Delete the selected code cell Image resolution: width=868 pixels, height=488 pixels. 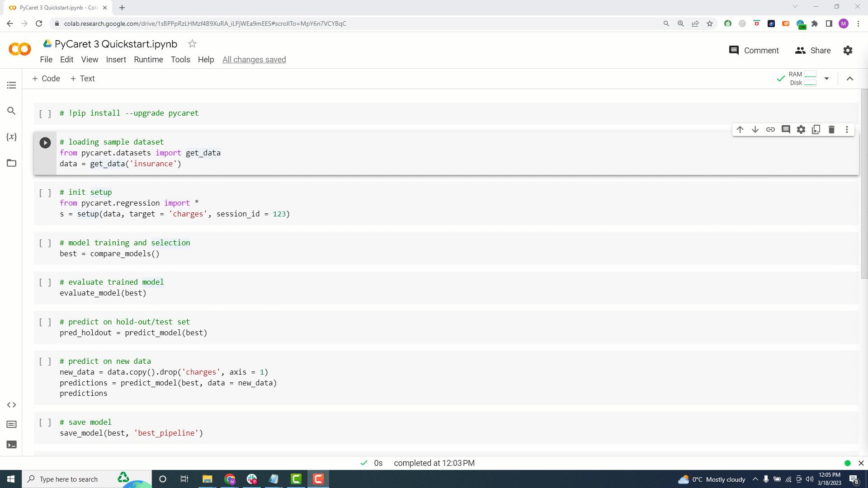[x=831, y=129]
